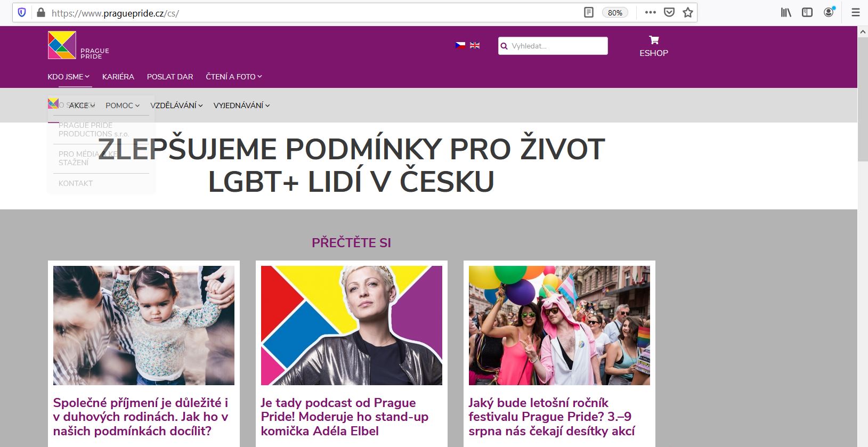
Task: Open article about podcast with Adéla Elbel
Action: click(x=345, y=417)
